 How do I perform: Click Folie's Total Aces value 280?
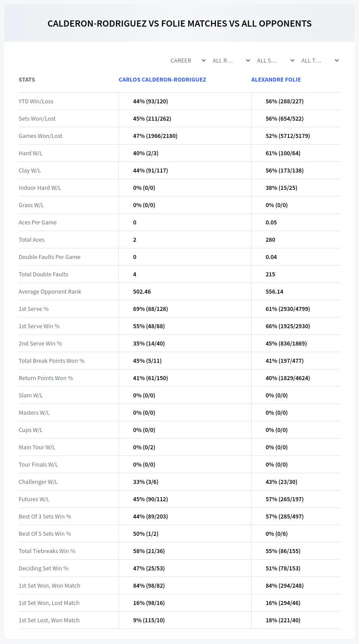click(x=270, y=240)
